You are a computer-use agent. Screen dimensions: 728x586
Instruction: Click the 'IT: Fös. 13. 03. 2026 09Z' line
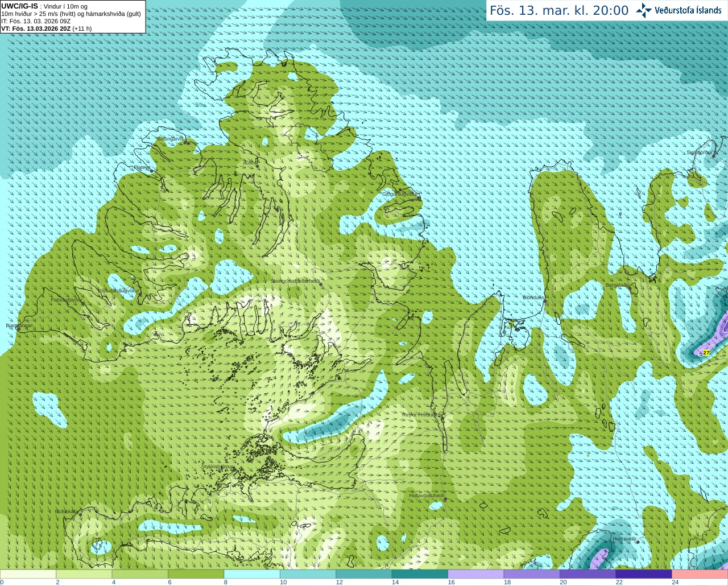(36, 21)
